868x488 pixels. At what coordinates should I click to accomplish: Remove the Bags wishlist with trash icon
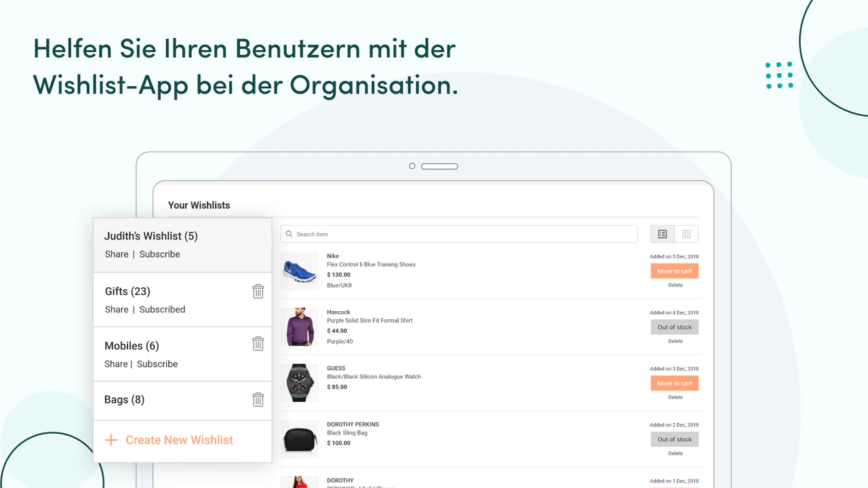click(x=258, y=400)
